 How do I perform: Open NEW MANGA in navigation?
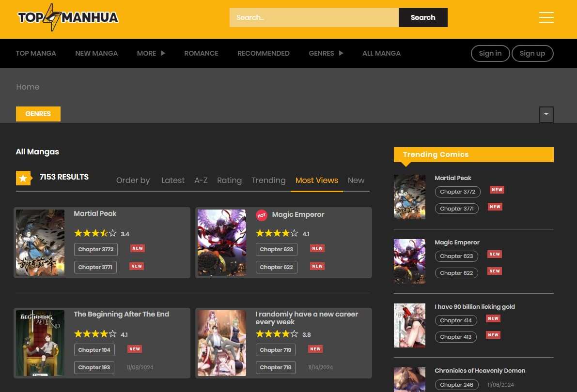tap(96, 53)
